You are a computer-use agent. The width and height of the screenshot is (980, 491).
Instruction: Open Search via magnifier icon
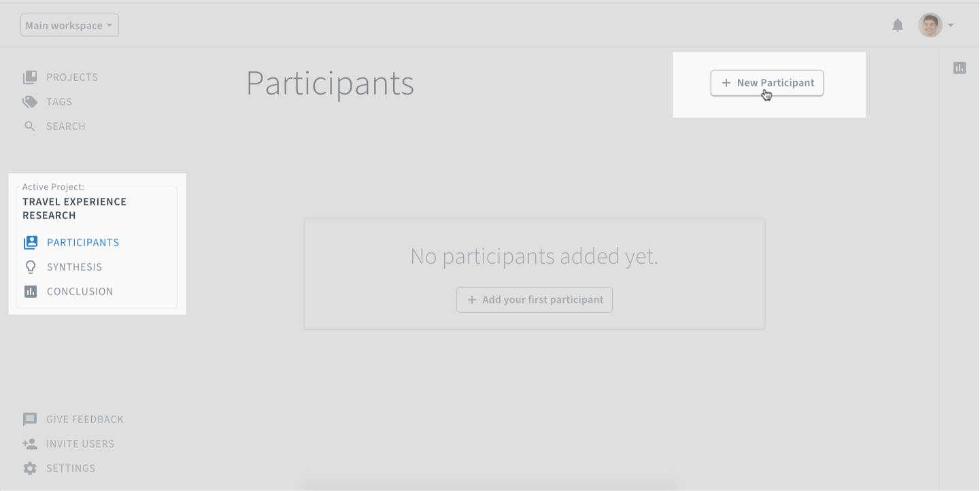click(x=29, y=126)
